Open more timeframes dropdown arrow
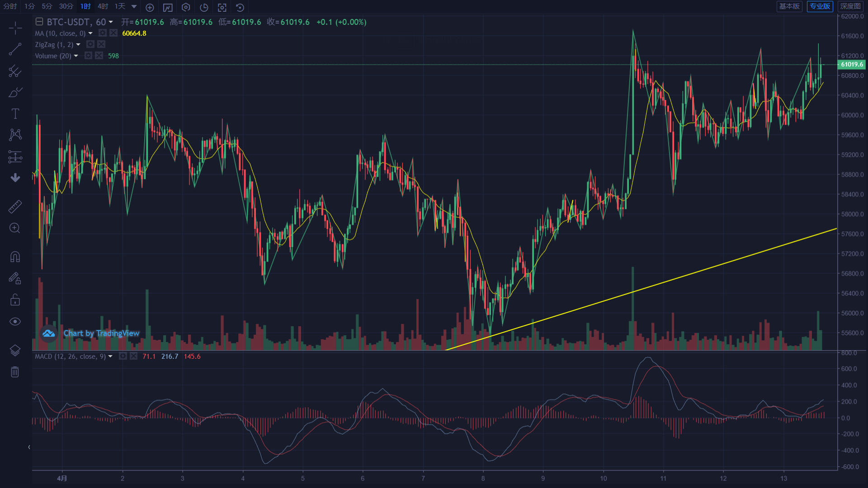Image resolution: width=868 pixels, height=488 pixels. (x=134, y=7)
